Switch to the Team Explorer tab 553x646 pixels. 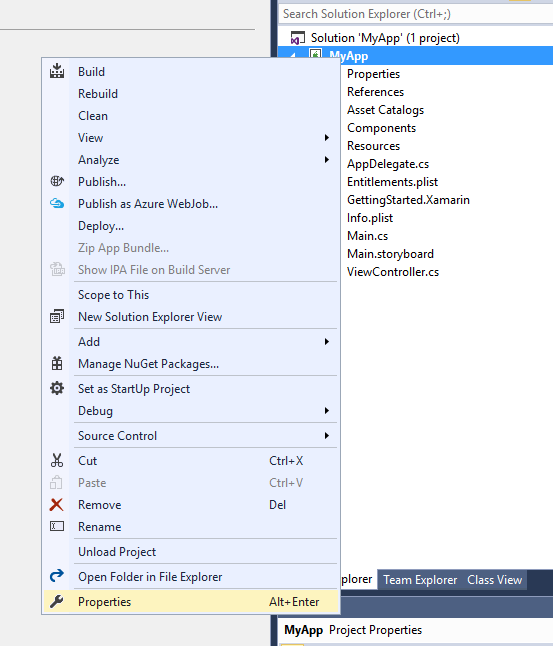point(420,580)
